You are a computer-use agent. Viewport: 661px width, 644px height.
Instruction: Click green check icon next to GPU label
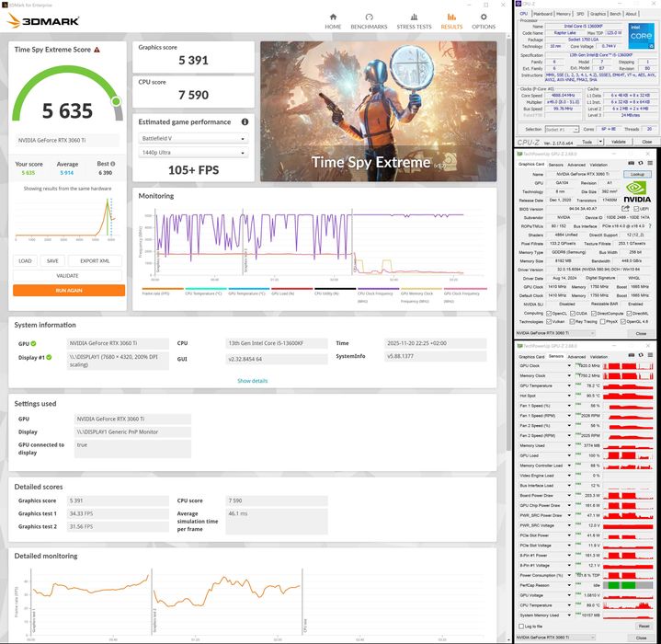[x=33, y=343]
